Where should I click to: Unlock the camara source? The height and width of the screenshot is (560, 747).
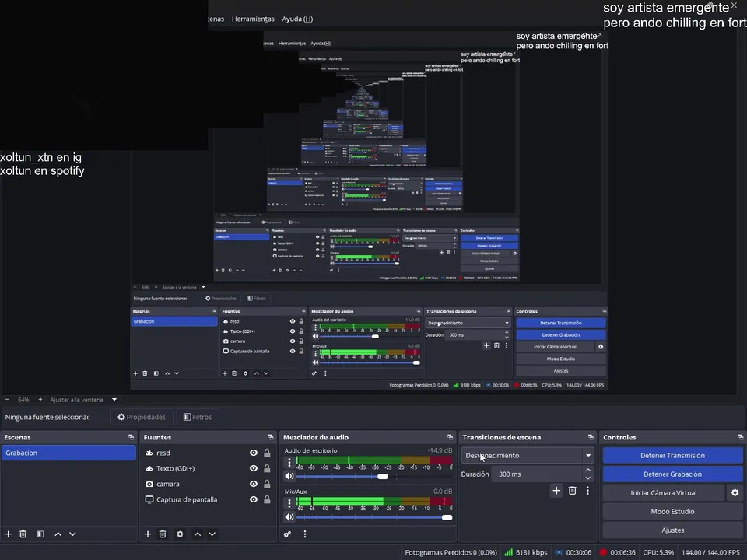coord(267,484)
